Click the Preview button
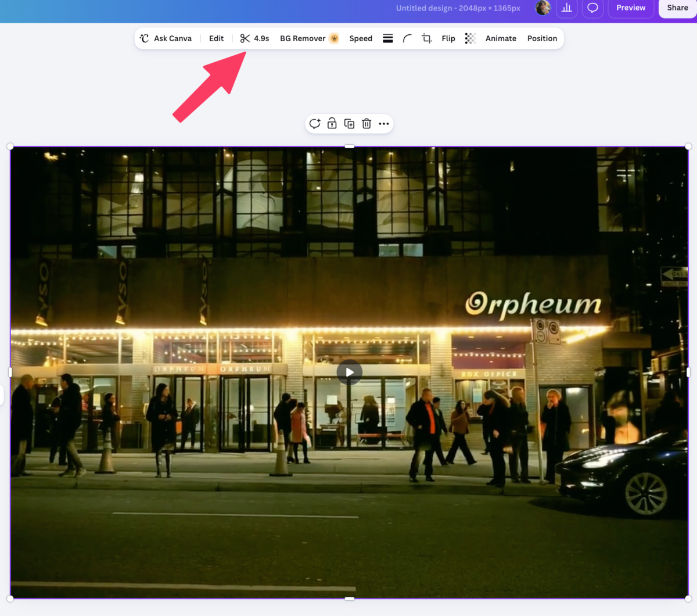The image size is (697, 616). [x=631, y=8]
